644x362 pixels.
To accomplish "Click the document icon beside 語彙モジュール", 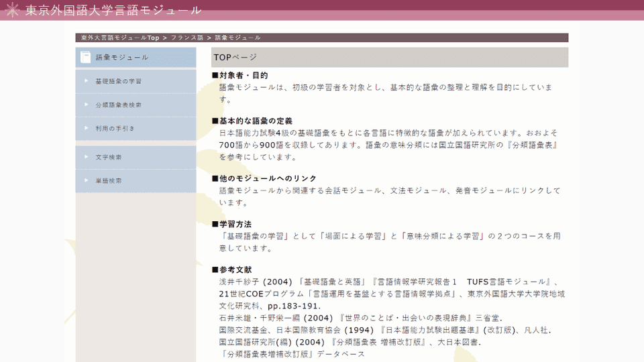I will [85, 58].
